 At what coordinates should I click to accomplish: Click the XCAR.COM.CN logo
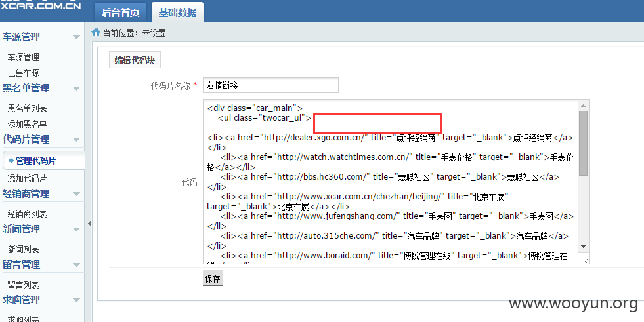41,5
